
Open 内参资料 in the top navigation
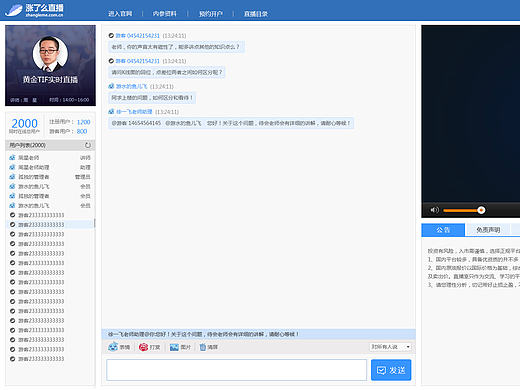pos(165,14)
